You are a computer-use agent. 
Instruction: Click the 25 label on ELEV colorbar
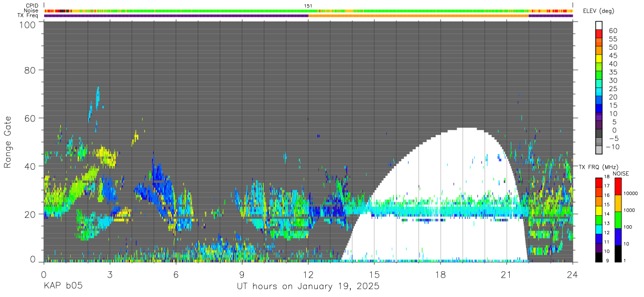(x=612, y=89)
